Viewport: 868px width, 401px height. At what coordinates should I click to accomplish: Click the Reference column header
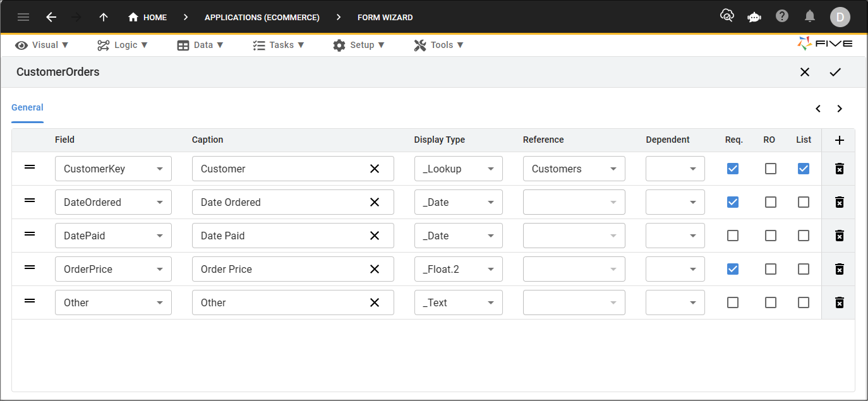543,140
